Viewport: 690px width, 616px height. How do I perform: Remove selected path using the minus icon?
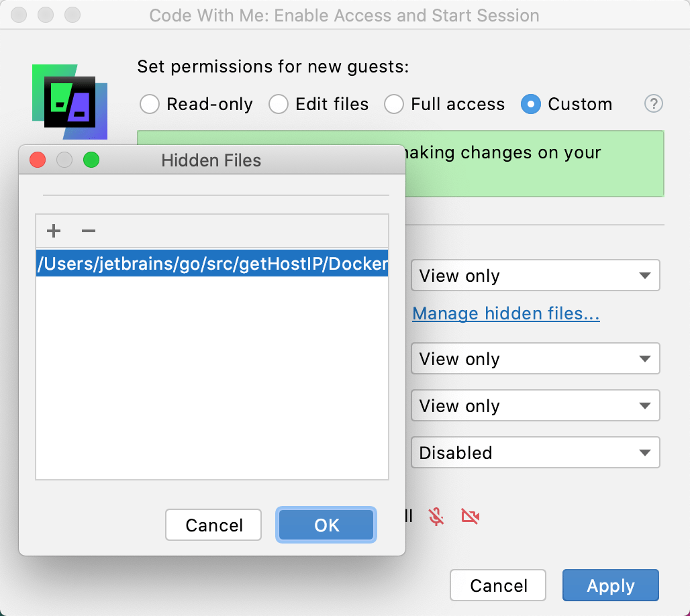tap(88, 231)
